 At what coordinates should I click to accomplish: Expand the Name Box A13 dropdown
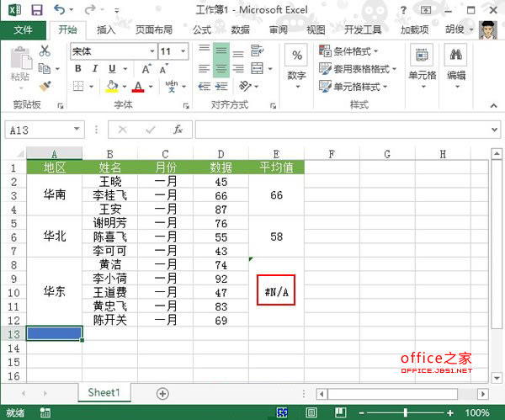pos(77,129)
